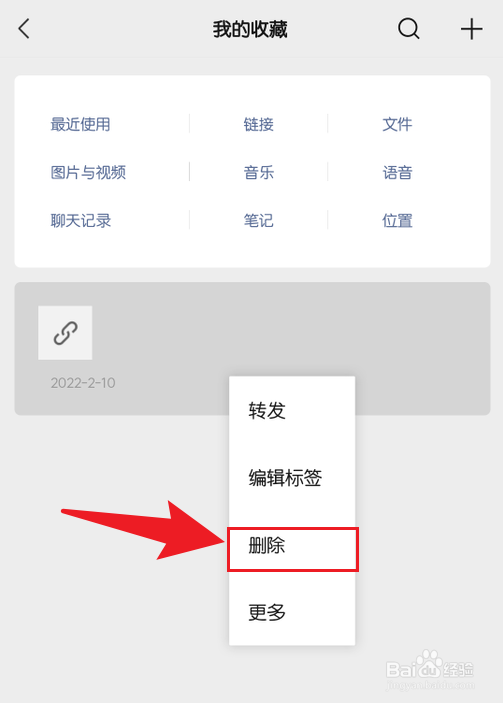Open 位置 category
The height and width of the screenshot is (703, 503).
pyautogui.click(x=397, y=221)
